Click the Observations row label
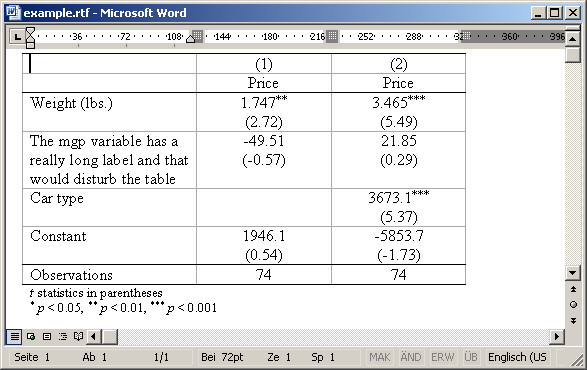587x370 pixels. point(71,275)
